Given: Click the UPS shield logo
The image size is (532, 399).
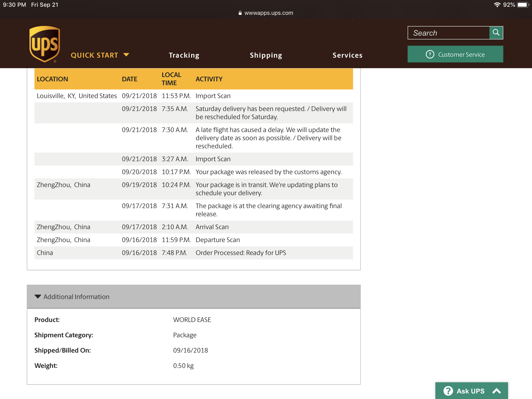Looking at the screenshot, I should [x=45, y=44].
